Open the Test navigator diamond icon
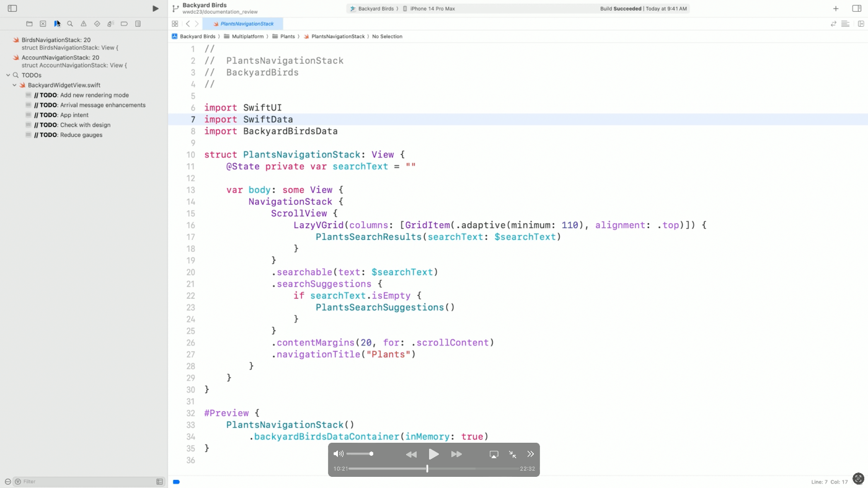The height and width of the screenshot is (488, 868). click(x=97, y=24)
